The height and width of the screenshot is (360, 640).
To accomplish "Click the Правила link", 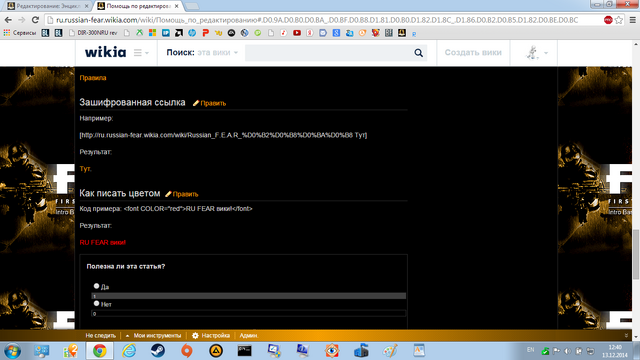I will (x=93, y=78).
